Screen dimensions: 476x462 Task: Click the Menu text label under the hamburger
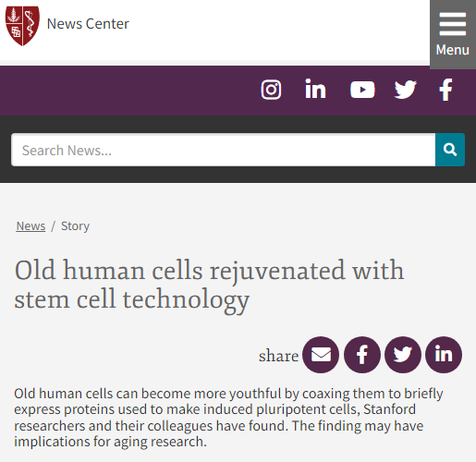pyautogui.click(x=453, y=50)
